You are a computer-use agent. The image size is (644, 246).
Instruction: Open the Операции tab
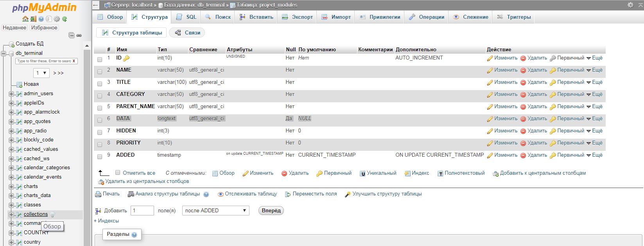click(x=427, y=17)
